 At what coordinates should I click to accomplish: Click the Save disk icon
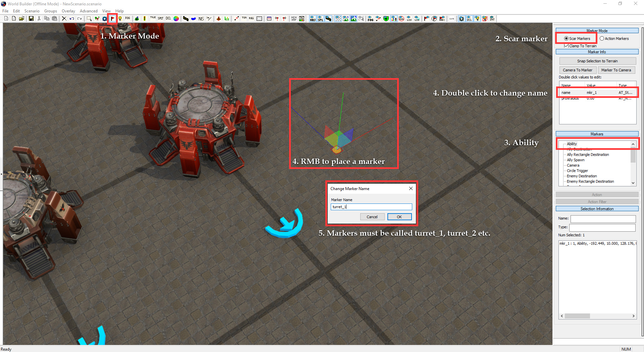pyautogui.click(x=31, y=19)
